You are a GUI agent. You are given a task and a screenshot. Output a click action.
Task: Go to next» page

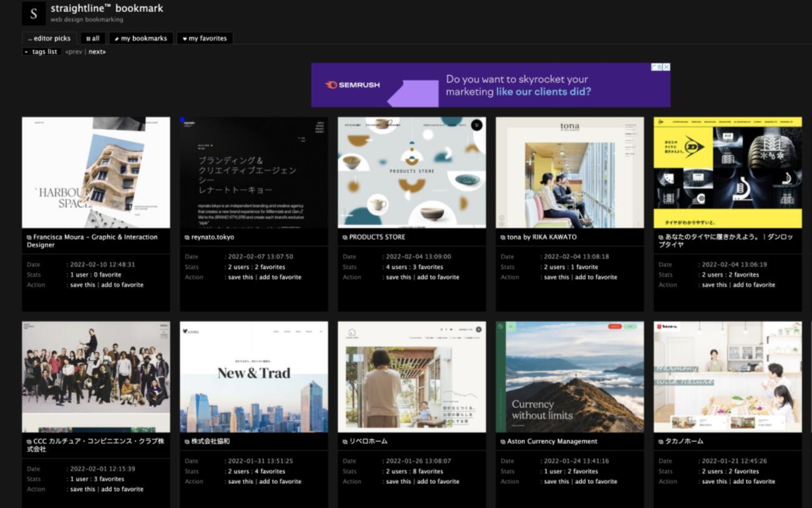pos(97,52)
